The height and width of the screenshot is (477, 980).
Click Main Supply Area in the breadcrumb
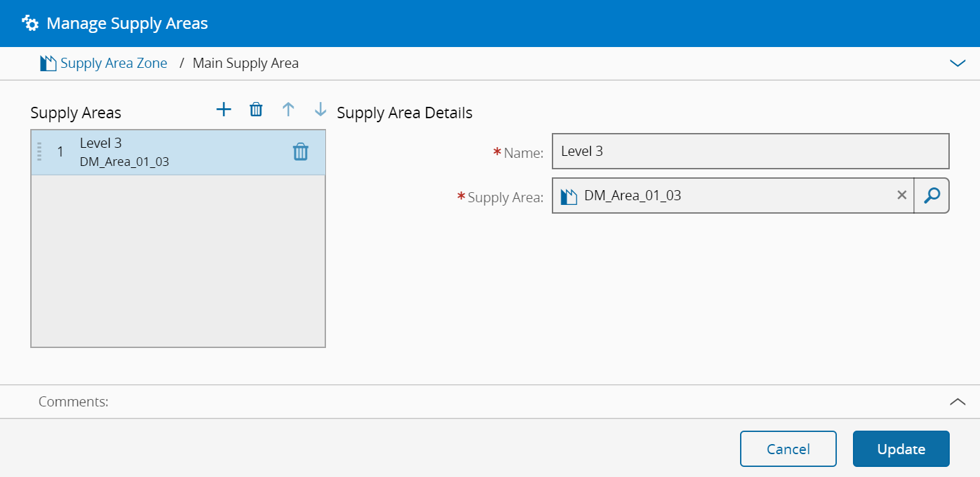pos(245,63)
